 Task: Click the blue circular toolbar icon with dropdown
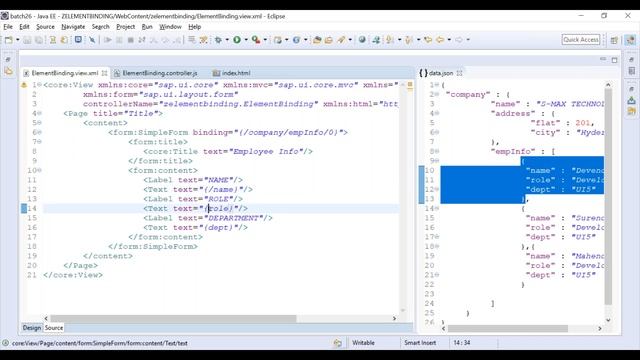pos(296,40)
